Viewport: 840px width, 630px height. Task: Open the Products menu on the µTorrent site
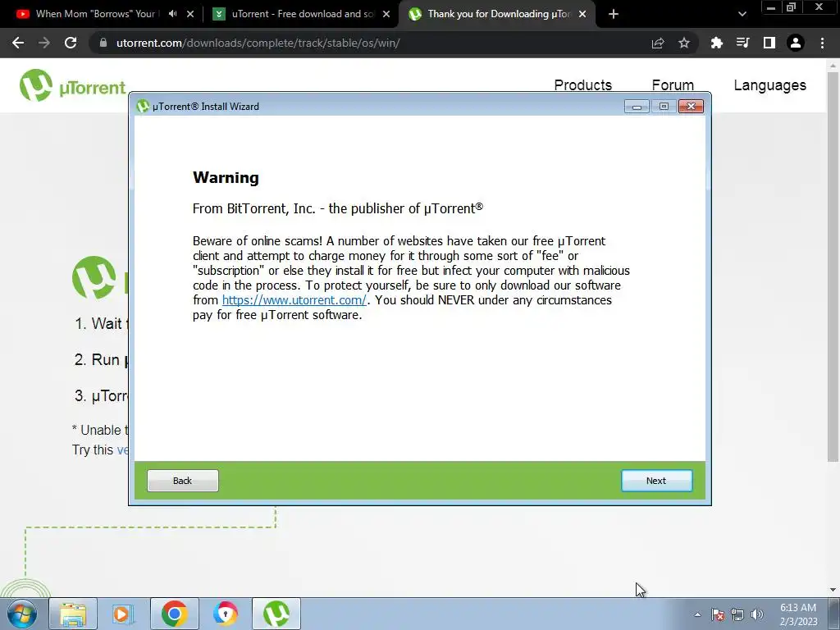click(583, 84)
